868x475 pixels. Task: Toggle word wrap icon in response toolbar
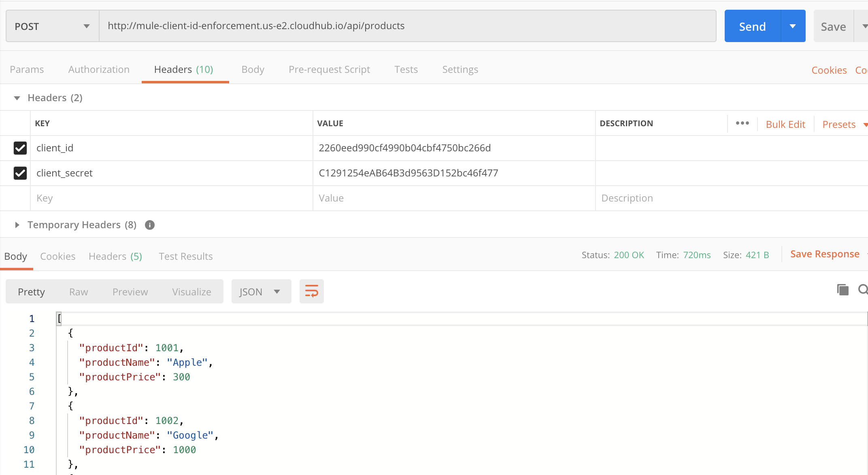pos(311,291)
